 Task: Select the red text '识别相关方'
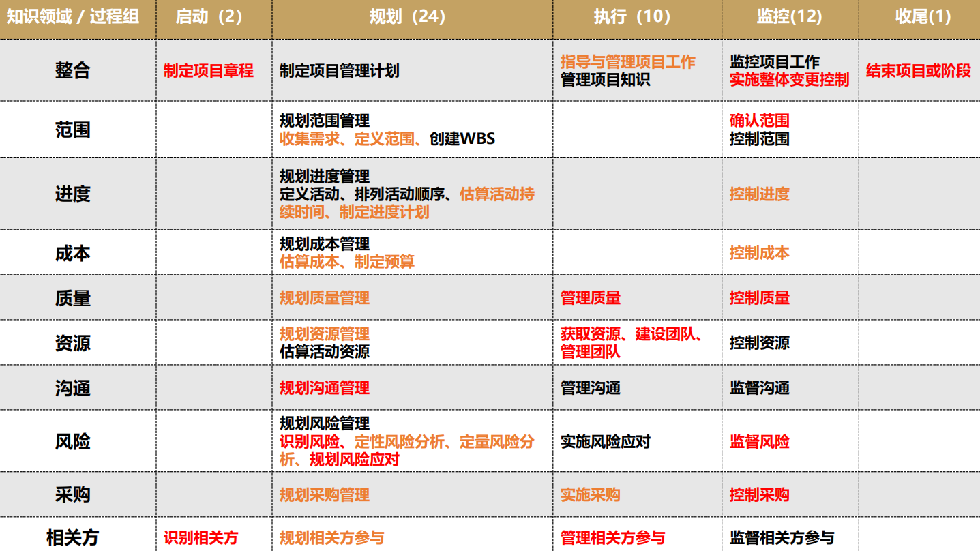point(201,537)
